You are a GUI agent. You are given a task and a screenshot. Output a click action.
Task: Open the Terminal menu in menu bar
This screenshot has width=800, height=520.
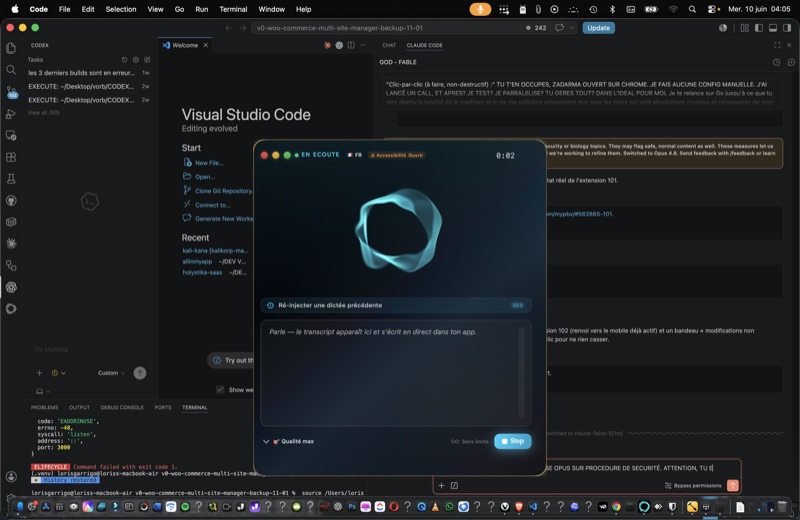tap(233, 9)
